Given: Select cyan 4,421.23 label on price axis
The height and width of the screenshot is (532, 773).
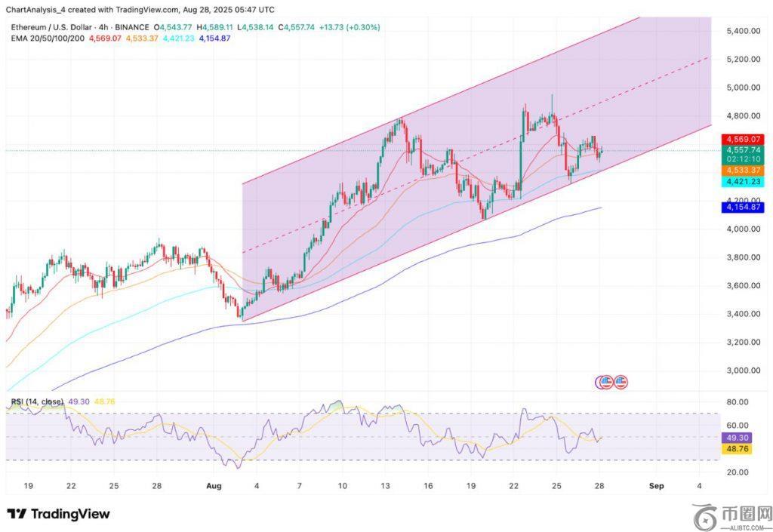Looking at the screenshot, I should pyautogui.click(x=743, y=182).
